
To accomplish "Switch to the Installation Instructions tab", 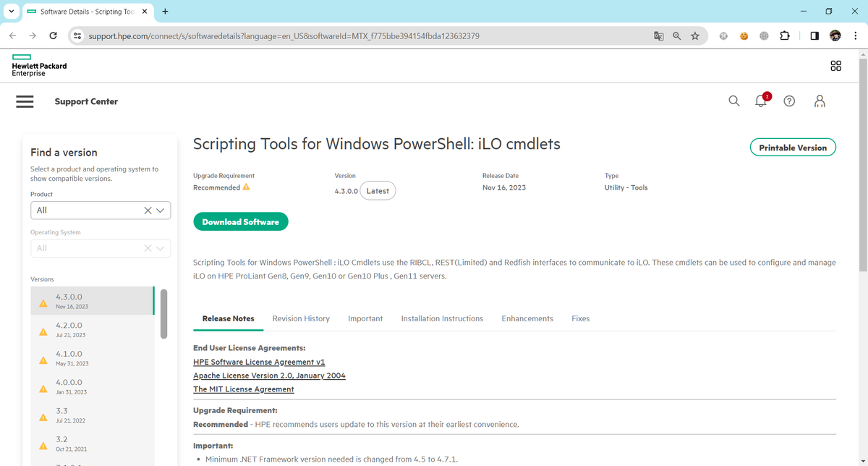I will 442,318.
